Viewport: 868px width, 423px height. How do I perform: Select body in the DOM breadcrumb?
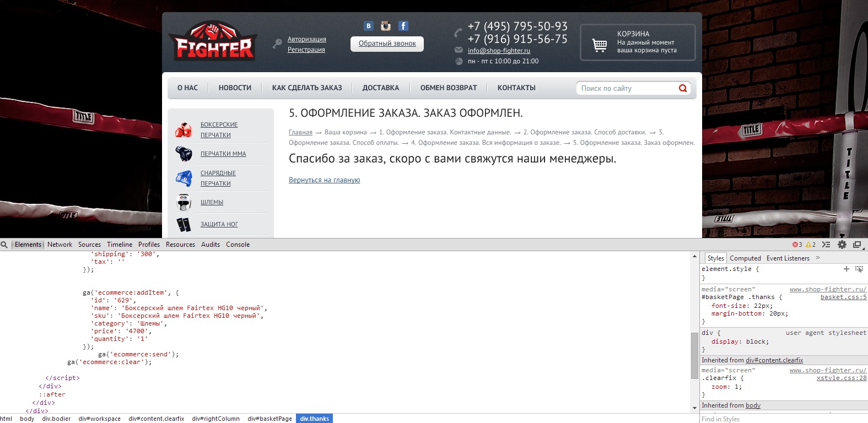pos(27,419)
